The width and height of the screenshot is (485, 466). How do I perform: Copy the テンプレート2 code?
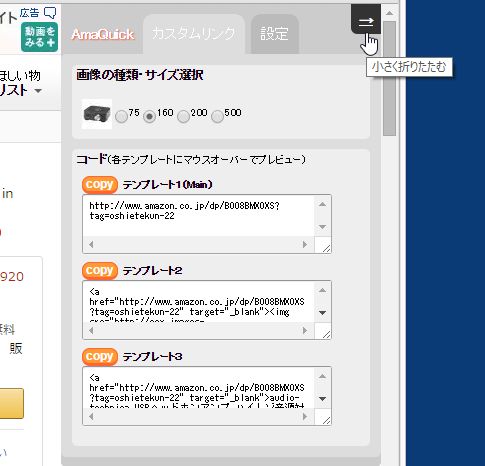pyautogui.click(x=100, y=270)
